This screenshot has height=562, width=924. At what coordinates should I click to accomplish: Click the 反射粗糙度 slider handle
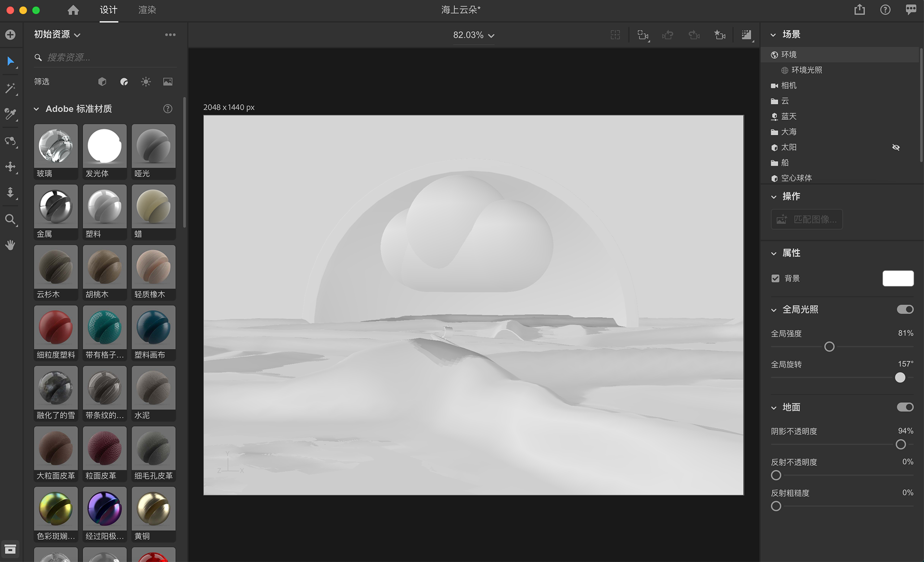point(776,506)
